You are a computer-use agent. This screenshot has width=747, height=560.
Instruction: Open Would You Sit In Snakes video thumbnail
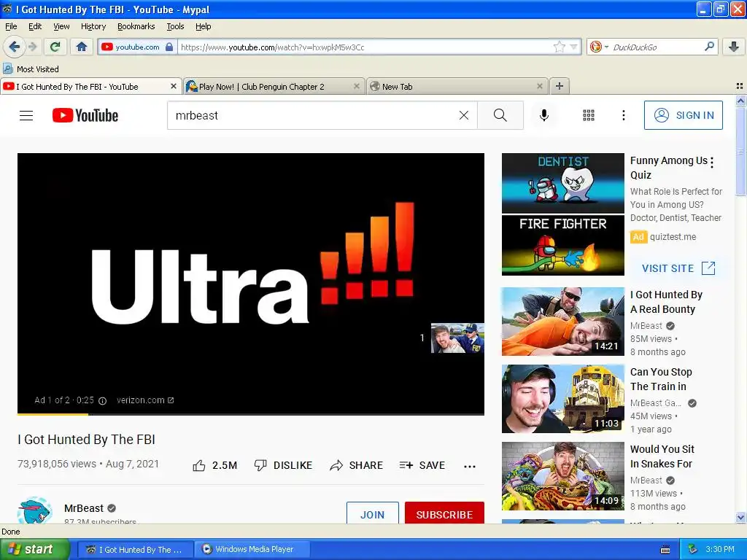click(x=562, y=476)
